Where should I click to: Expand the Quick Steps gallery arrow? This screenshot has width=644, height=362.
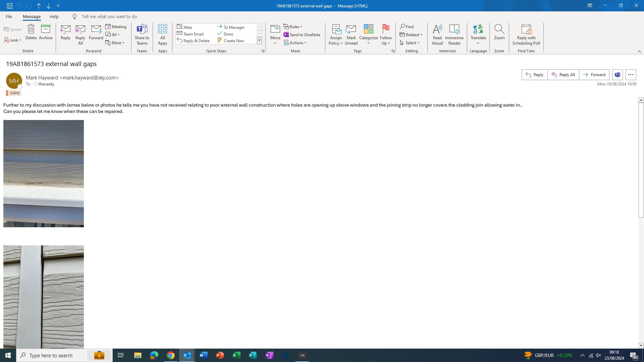click(259, 41)
